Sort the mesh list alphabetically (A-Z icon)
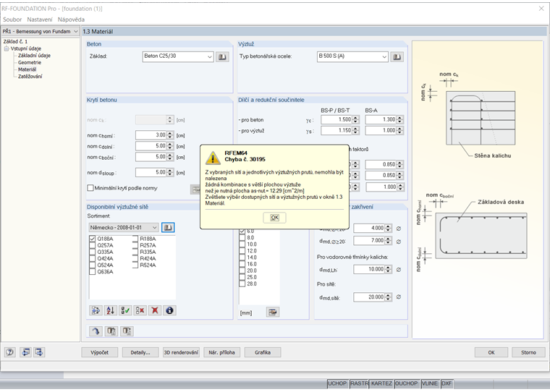 point(111,310)
